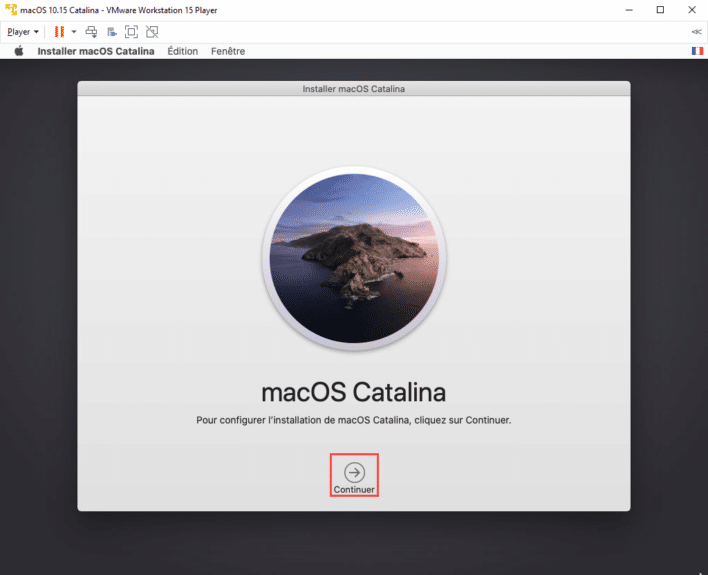Maximize the VMware Player window

coord(660,10)
